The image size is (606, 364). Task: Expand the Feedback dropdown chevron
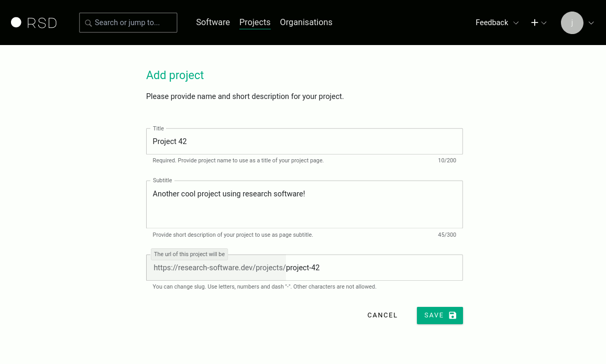(x=516, y=23)
